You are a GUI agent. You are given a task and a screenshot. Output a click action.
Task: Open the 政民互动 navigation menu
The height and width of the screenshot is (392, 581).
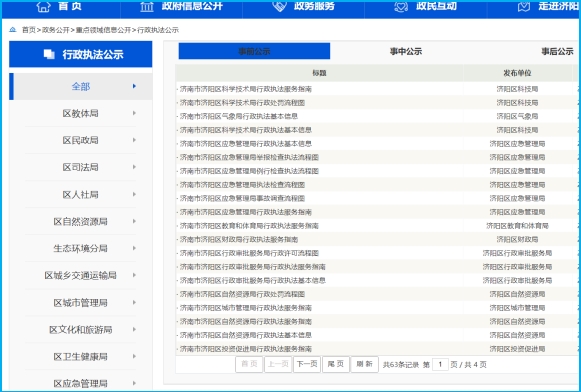click(x=436, y=6)
